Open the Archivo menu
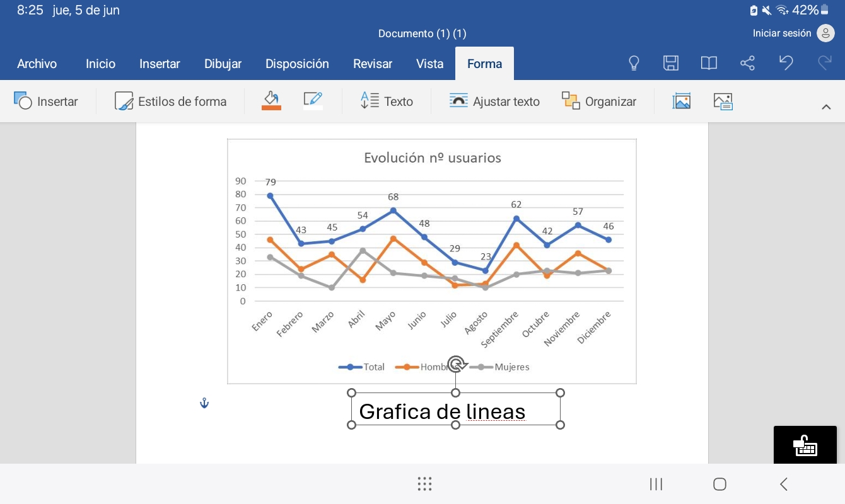 (37, 64)
